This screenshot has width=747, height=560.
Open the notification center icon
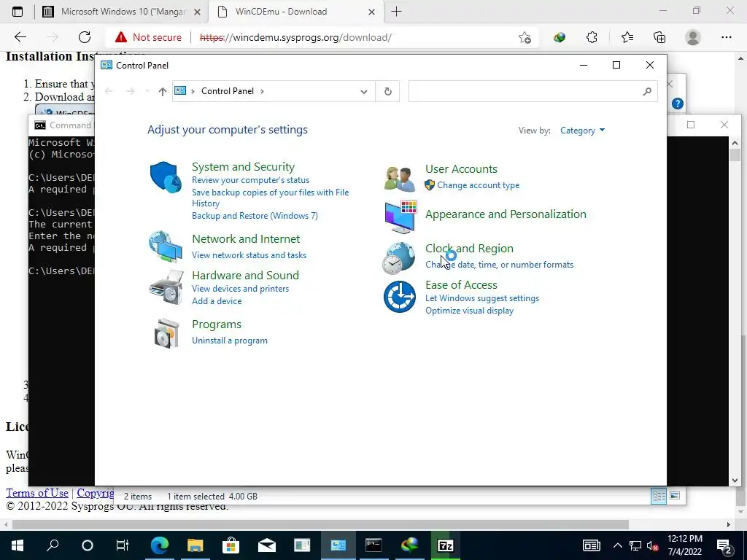tap(724, 545)
